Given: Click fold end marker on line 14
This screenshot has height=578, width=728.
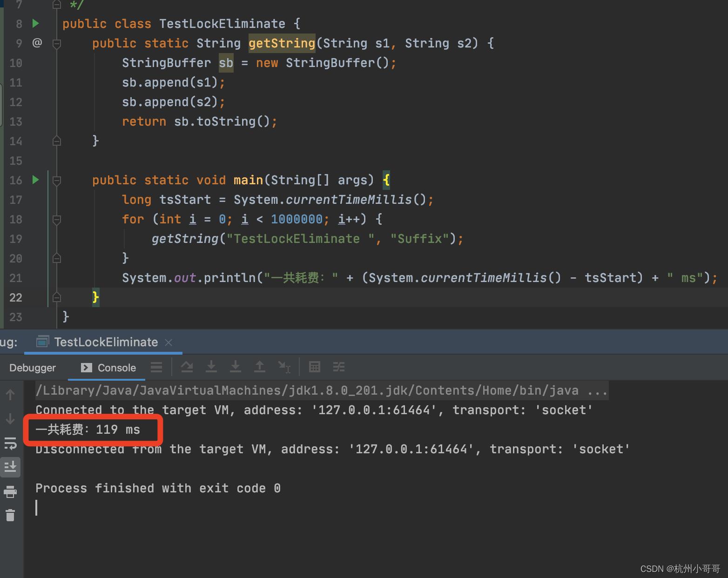Looking at the screenshot, I should pos(57,141).
